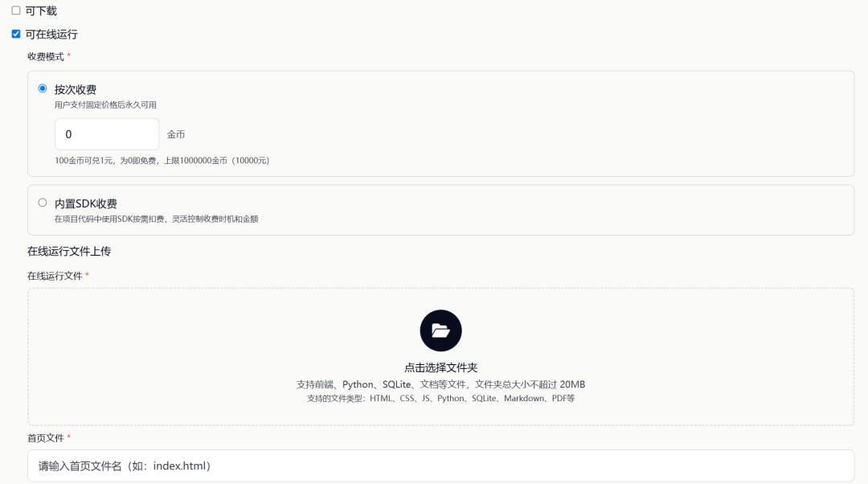Click the 收费模式 field label
This screenshot has height=484, width=868.
(46, 56)
